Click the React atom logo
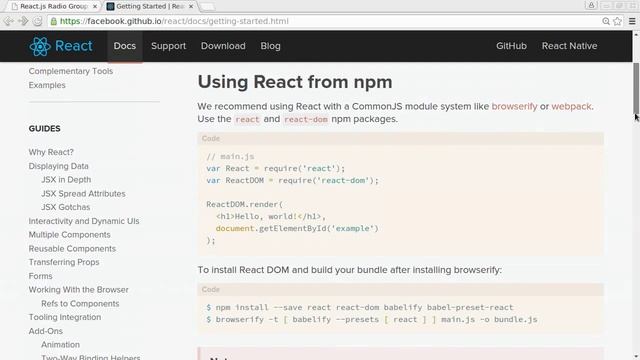 coord(40,46)
